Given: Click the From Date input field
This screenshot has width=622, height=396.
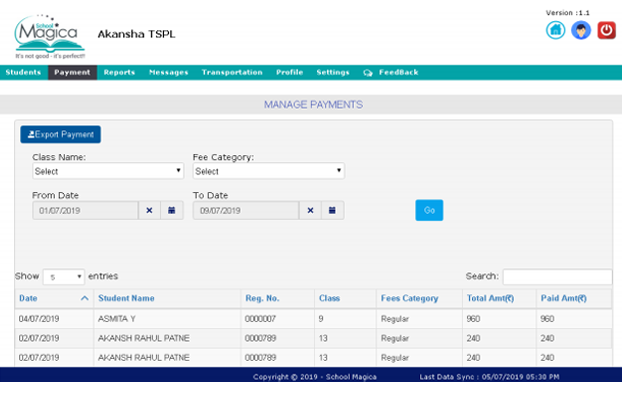Looking at the screenshot, I should pos(85,210).
